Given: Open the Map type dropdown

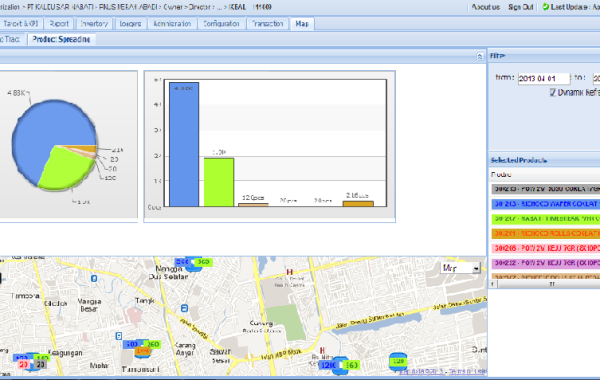Looking at the screenshot, I should coord(461,268).
